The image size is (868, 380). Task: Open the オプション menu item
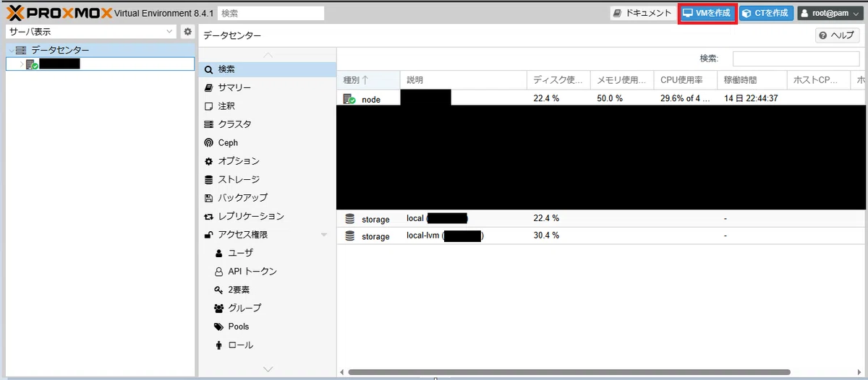tap(267, 161)
